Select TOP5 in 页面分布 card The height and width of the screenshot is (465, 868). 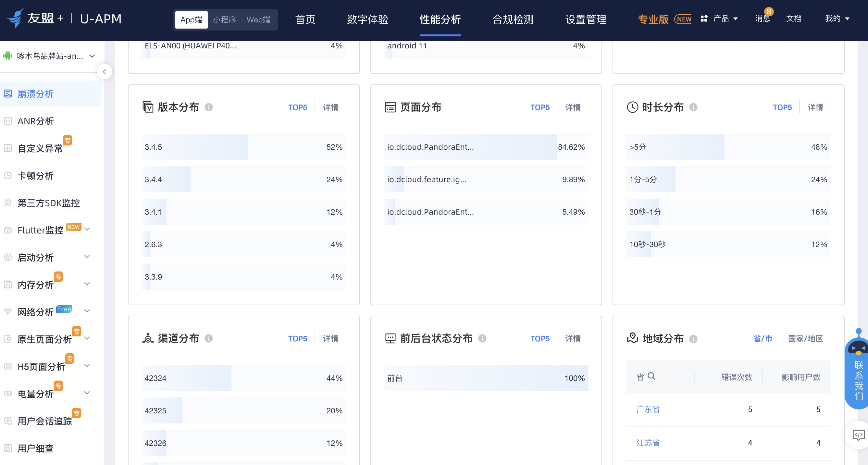click(x=540, y=107)
